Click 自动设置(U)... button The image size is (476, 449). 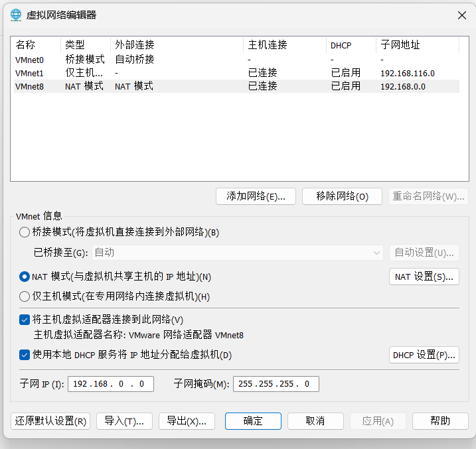click(x=424, y=253)
